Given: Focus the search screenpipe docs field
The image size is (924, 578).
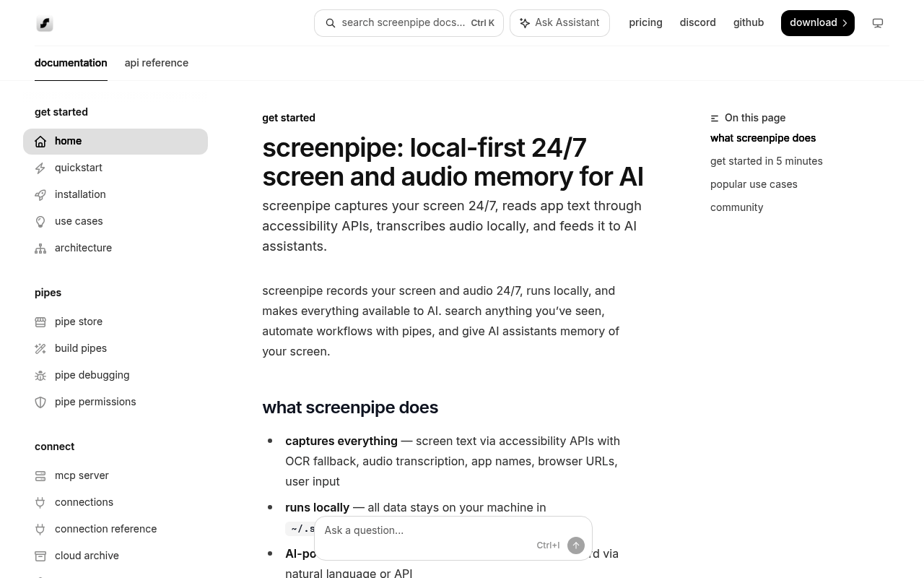Looking at the screenshot, I should (x=409, y=23).
